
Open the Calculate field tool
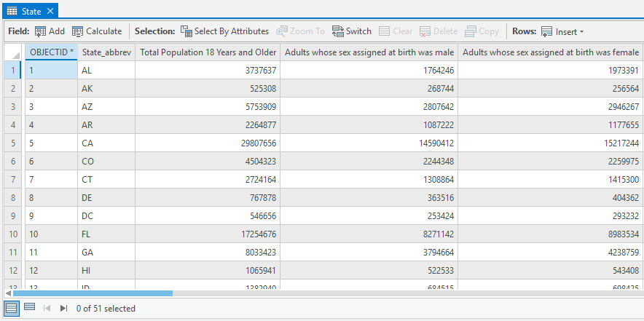click(x=97, y=31)
